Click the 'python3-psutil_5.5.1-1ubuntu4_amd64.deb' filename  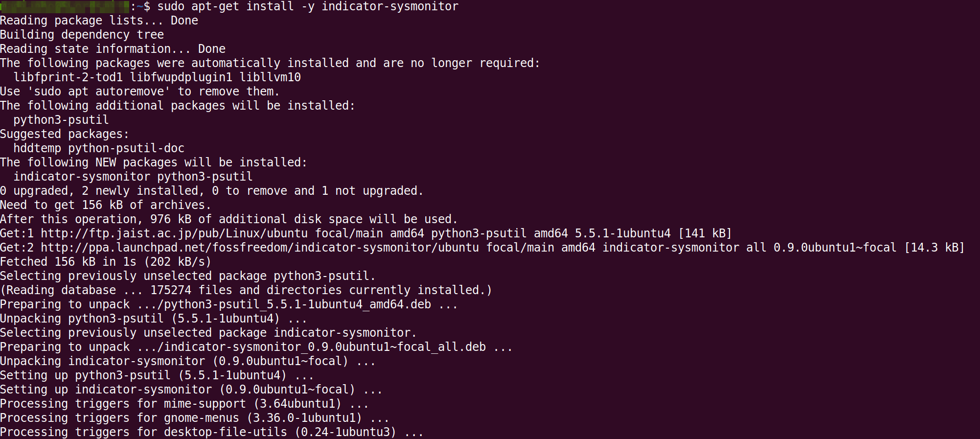tap(297, 304)
